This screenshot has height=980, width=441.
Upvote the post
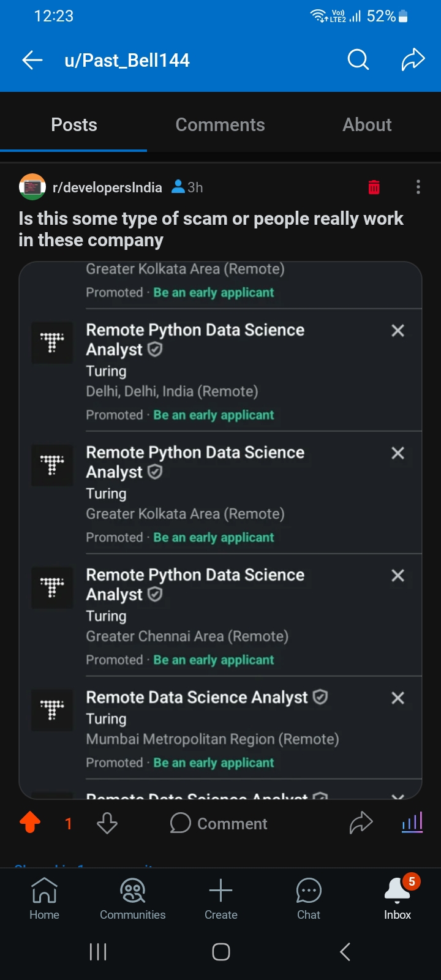30,823
